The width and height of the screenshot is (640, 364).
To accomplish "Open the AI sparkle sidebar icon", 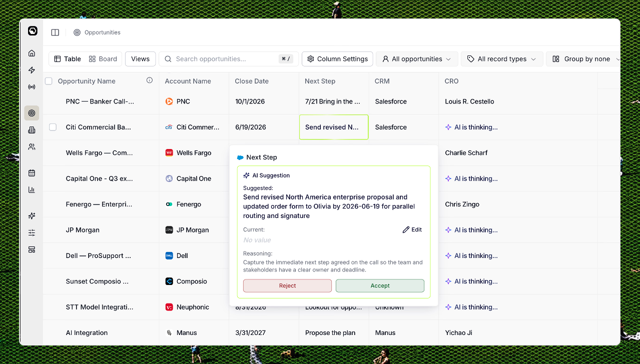I will pos(32,215).
